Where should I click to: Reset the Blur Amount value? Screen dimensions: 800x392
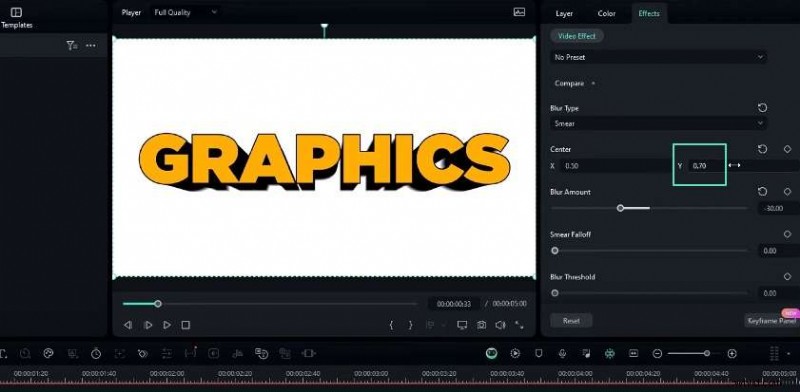tap(762, 191)
